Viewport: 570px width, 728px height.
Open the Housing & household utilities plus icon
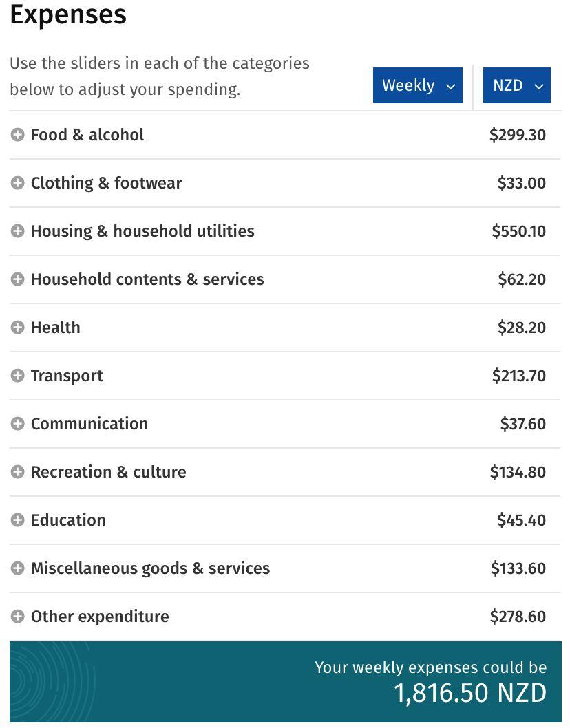tap(18, 231)
